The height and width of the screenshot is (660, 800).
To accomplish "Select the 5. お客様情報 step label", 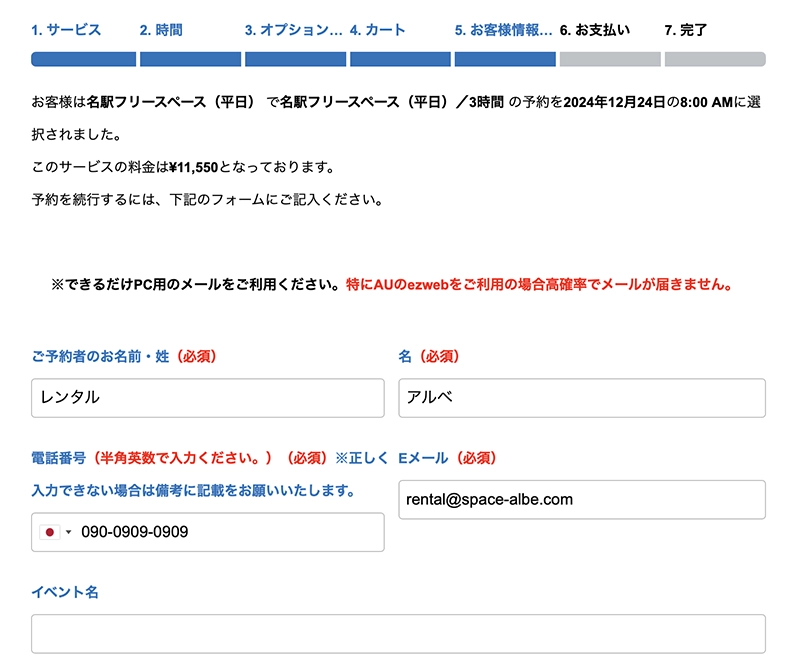I will tap(503, 30).
